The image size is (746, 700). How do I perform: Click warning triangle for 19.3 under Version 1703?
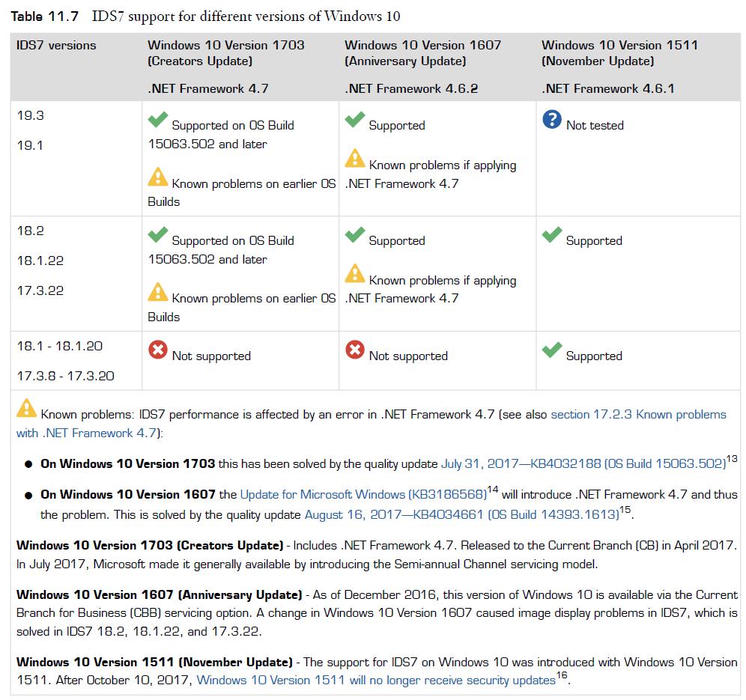click(157, 177)
